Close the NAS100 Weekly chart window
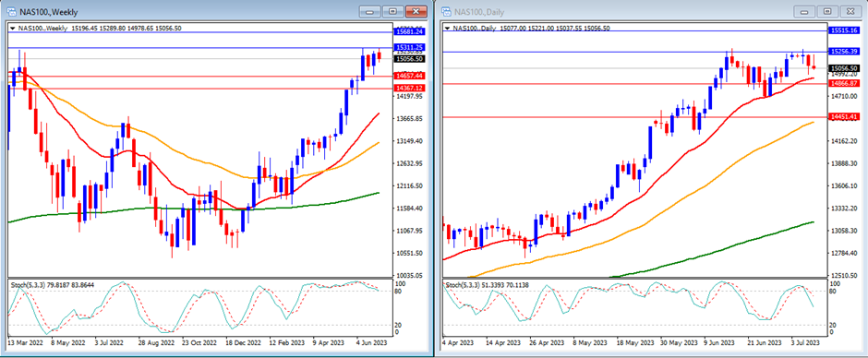 pyautogui.click(x=416, y=11)
